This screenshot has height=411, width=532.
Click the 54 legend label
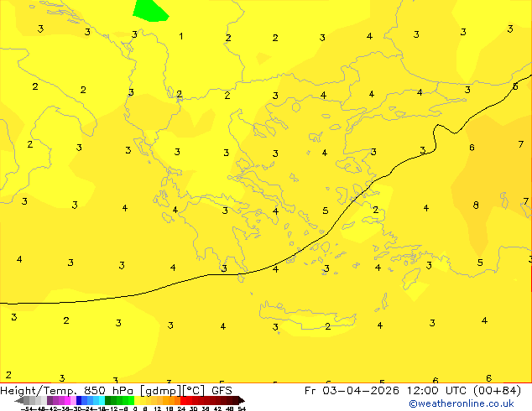coord(242,408)
